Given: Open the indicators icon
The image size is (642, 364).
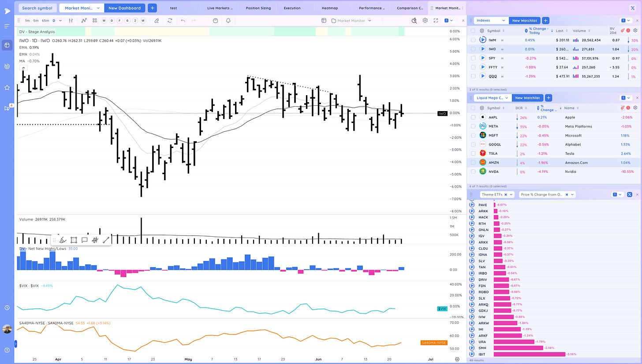Looking at the screenshot, I should [84, 20].
